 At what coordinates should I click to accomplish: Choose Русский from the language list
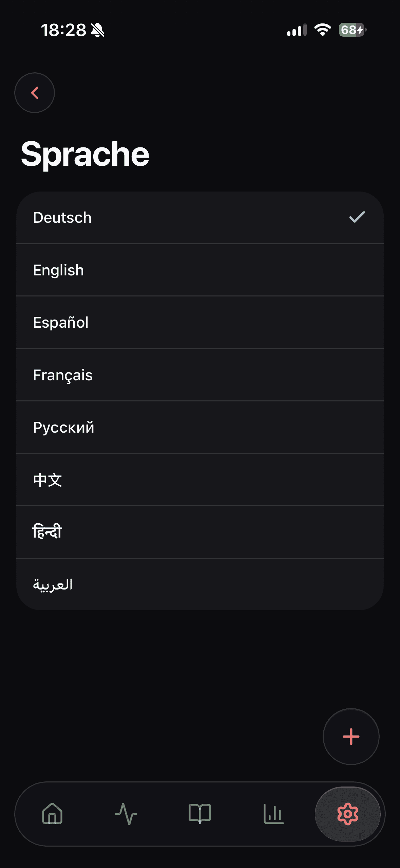[x=200, y=427]
